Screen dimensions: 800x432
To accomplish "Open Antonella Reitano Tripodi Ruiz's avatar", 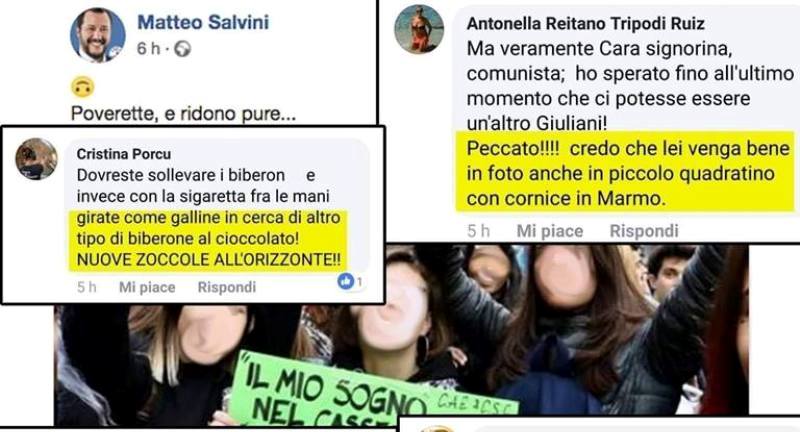I will point(419,29).
